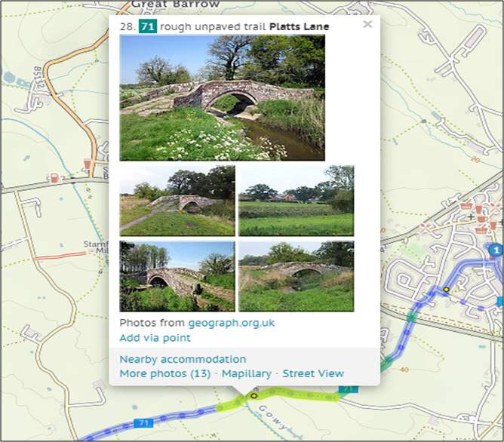Open the geograph.org.uk link

231,323
